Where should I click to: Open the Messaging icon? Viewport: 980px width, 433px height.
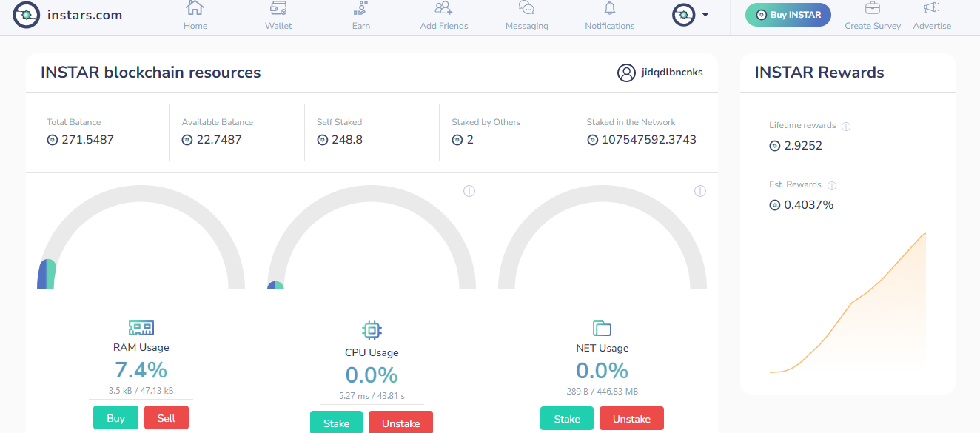[527, 8]
